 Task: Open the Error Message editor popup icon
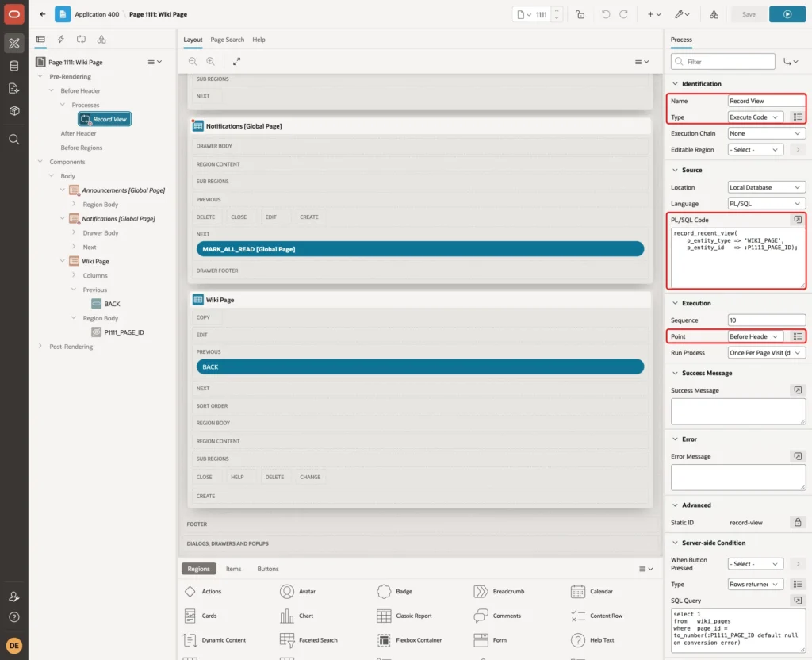click(798, 456)
